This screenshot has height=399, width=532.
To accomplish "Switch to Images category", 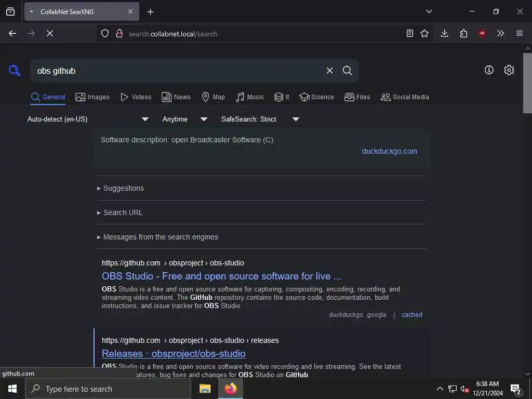I will [92, 97].
